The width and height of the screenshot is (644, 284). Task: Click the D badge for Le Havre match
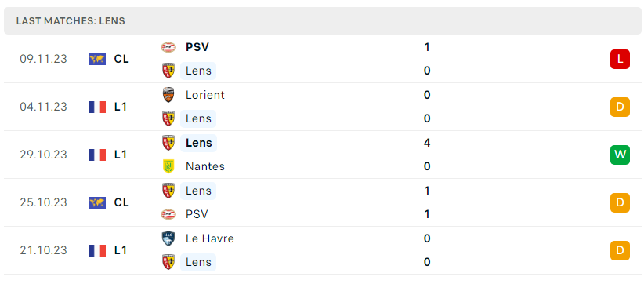click(620, 250)
